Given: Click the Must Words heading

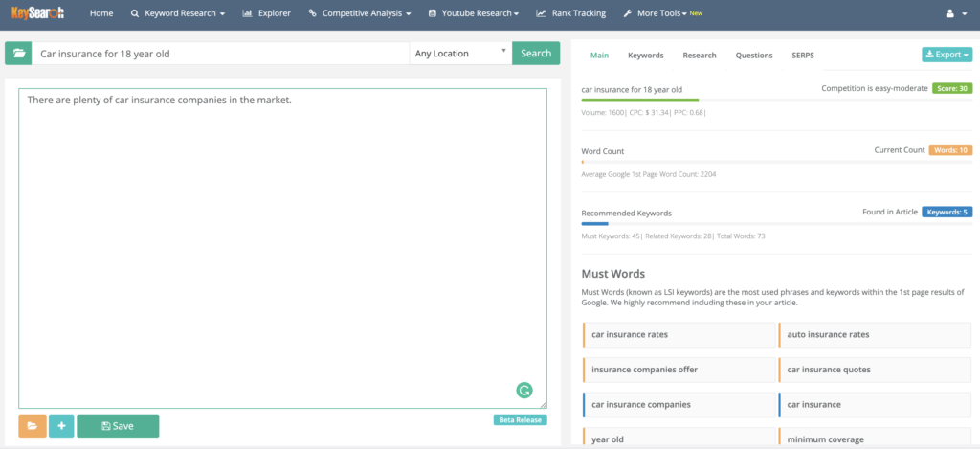Looking at the screenshot, I should tap(613, 274).
